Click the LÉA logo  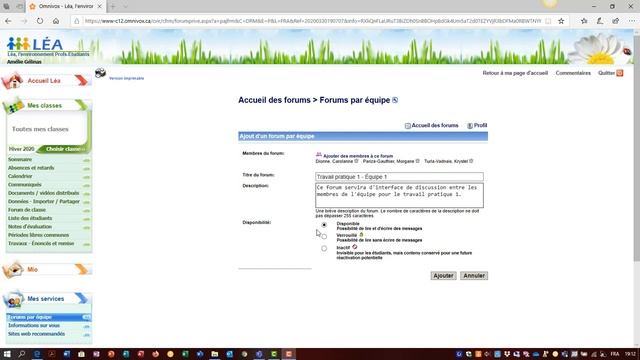tap(35, 44)
